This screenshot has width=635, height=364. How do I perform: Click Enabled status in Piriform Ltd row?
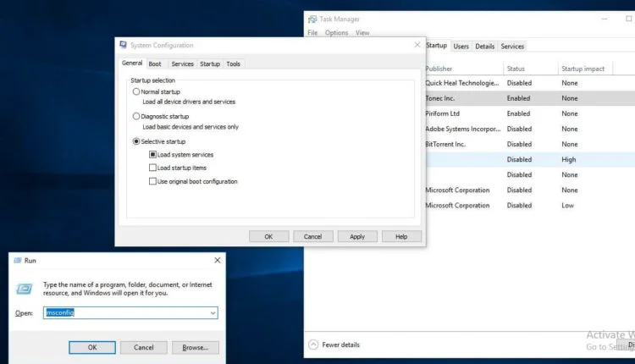[x=518, y=113]
